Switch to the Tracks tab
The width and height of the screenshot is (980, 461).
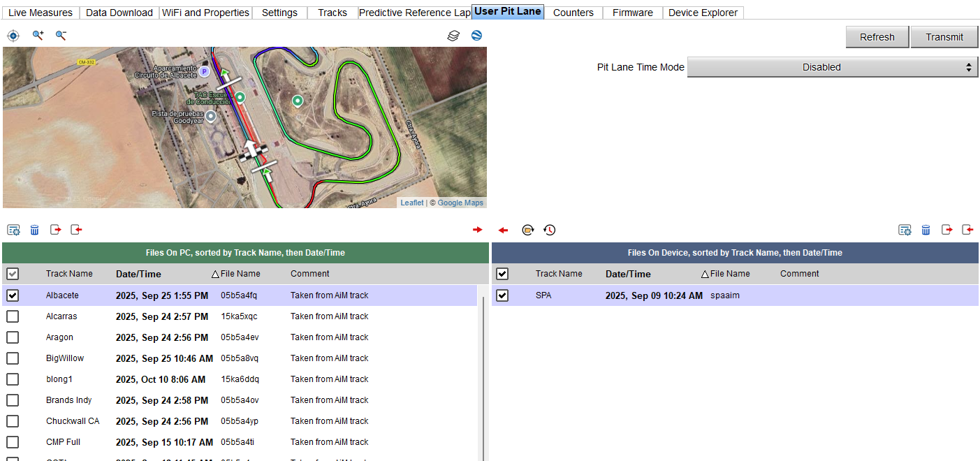click(332, 13)
